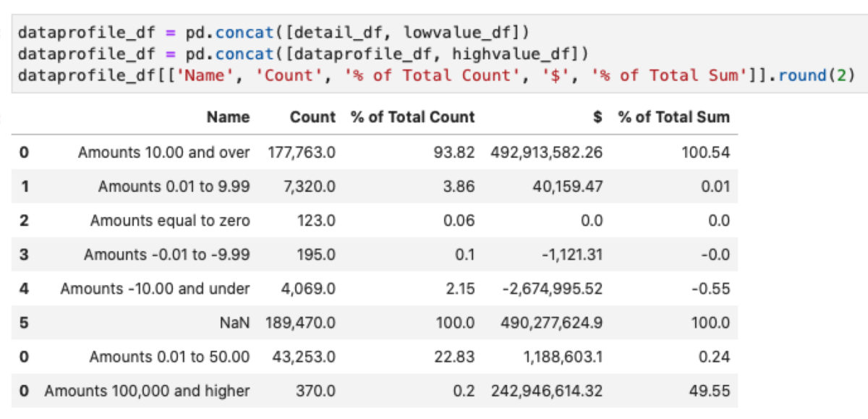This screenshot has width=868, height=419.
Task: Select the % of Total Count header
Action: (412, 117)
